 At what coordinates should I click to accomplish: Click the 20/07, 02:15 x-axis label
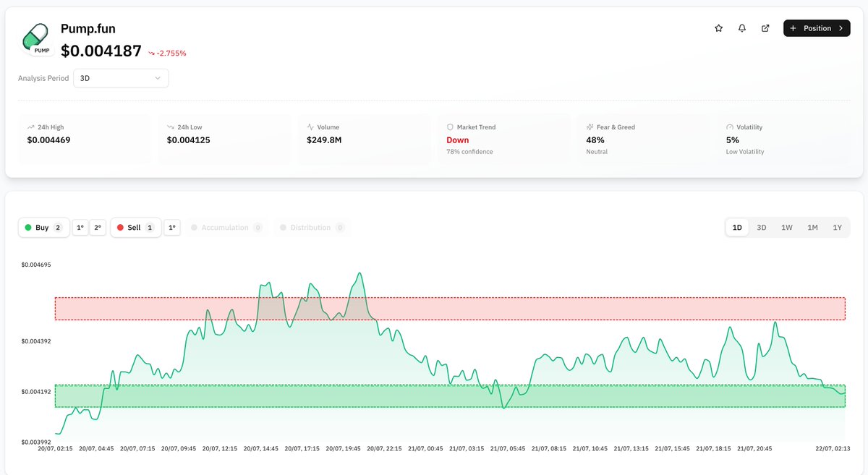click(55, 449)
